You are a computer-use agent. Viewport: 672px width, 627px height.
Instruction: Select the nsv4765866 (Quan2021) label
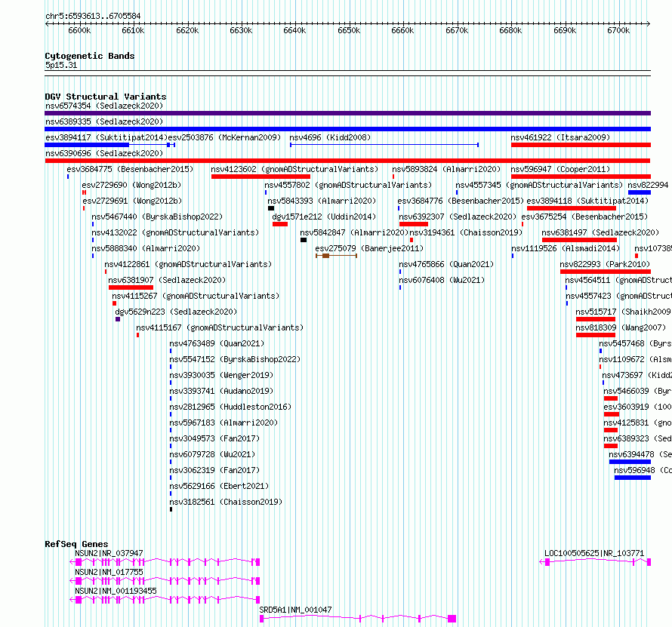446,264
